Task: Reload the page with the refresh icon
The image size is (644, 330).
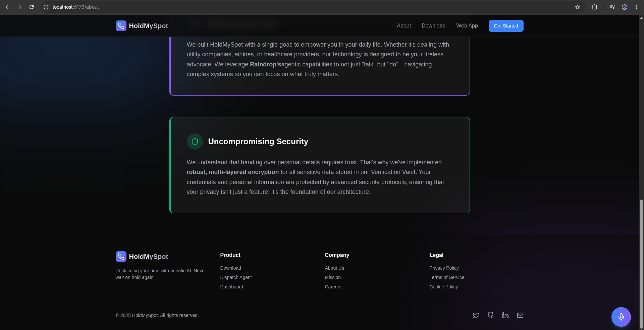Action: (32, 7)
